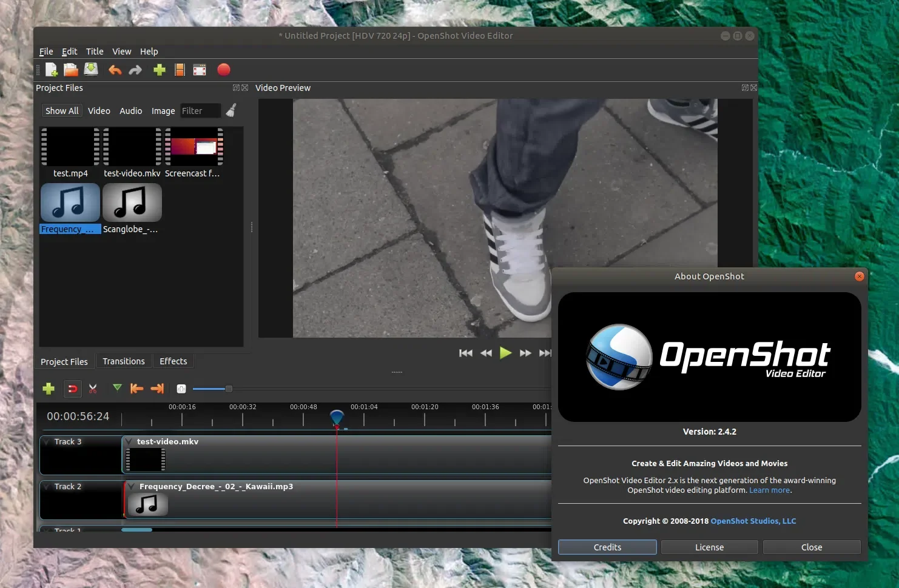Image resolution: width=899 pixels, height=588 pixels.
Task: Open a project with the folder icon
Action: tap(70, 70)
